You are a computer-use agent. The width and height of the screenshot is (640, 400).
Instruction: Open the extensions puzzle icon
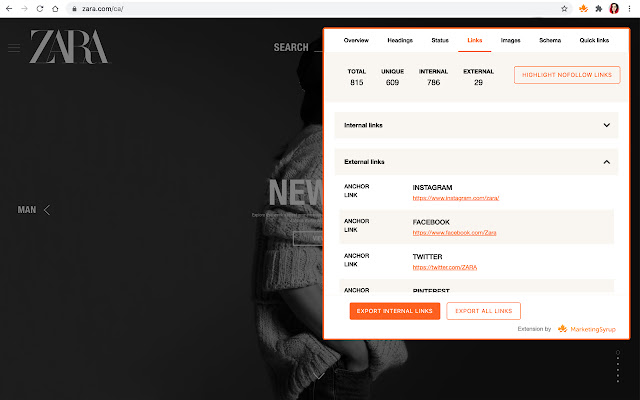599,9
